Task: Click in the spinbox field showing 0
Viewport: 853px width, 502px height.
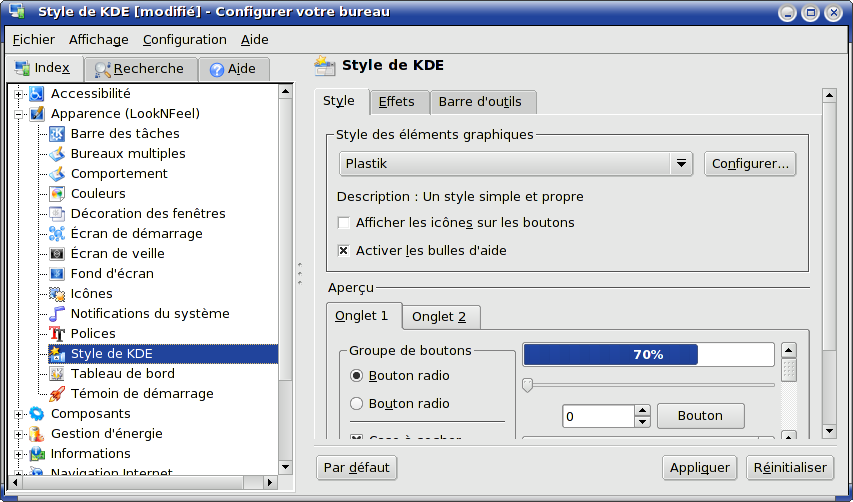Action: pos(598,417)
